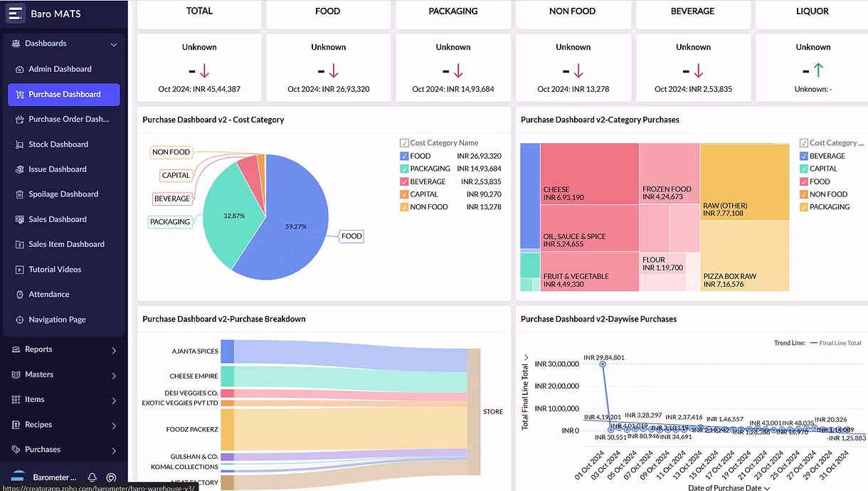Click the PIZZA BOX RAW treemap tile

tap(744, 256)
